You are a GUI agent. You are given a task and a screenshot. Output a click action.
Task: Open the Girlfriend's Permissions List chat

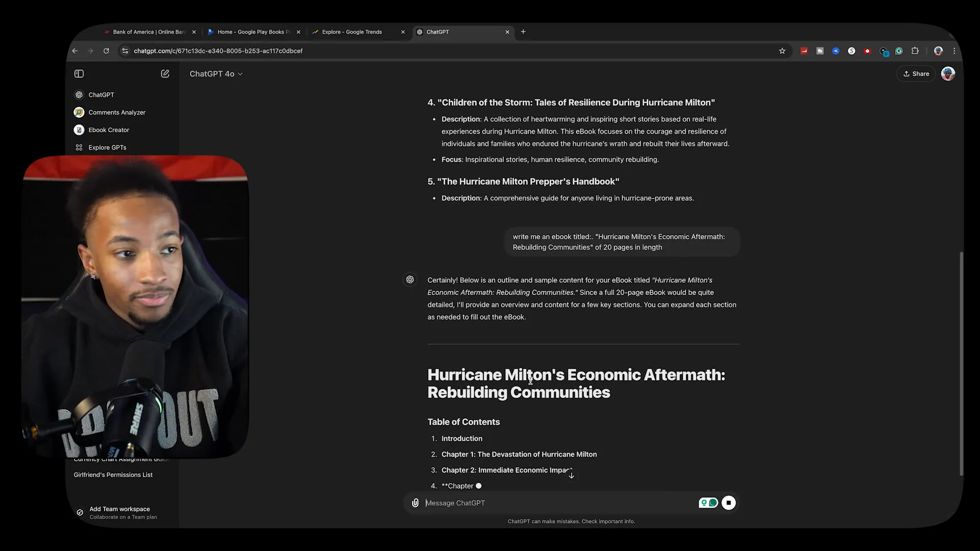coord(113,475)
